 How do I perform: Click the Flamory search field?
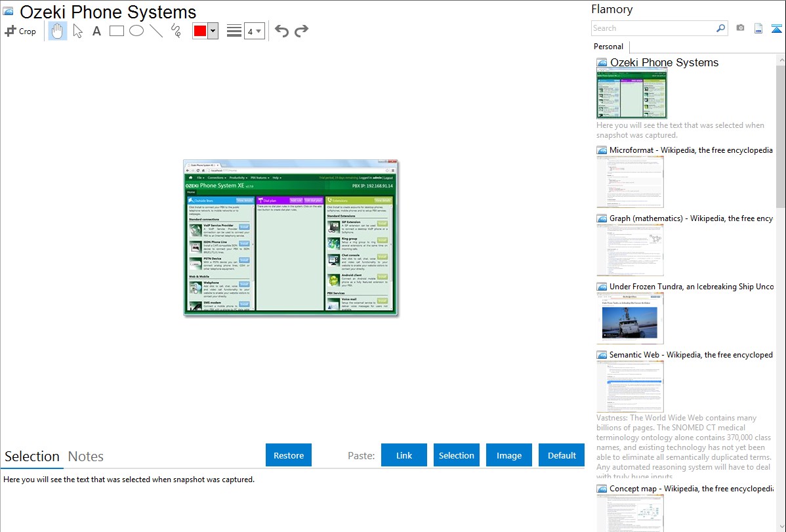[x=653, y=28]
